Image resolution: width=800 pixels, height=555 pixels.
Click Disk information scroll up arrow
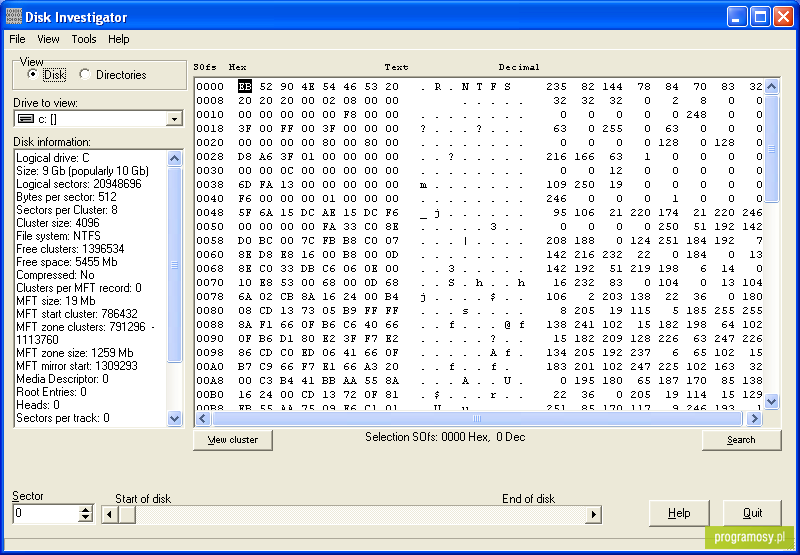click(174, 158)
